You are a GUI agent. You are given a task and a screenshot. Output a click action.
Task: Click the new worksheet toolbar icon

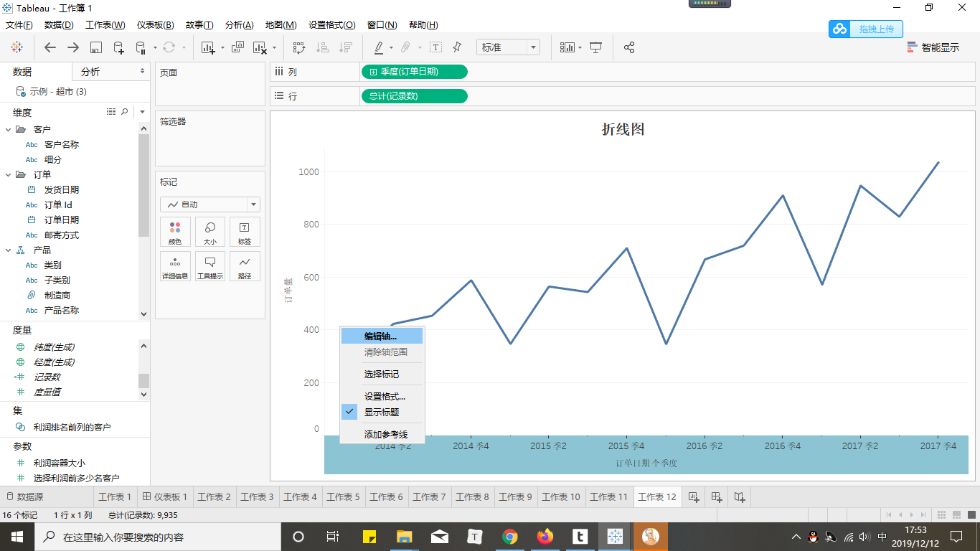click(208, 47)
